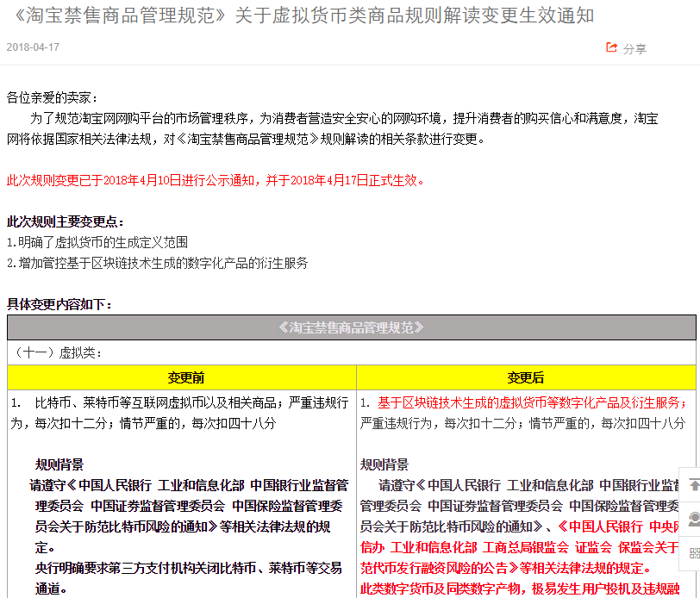Click the paragraph starting 为了规范淘宝网网购平台
The height and width of the screenshot is (598, 700).
tap(333, 129)
